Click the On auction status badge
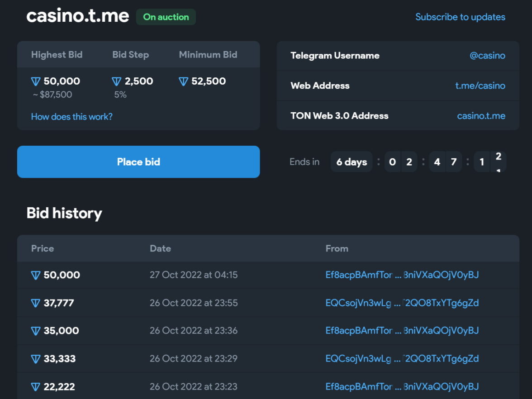This screenshot has height=399, width=532. pos(166,17)
